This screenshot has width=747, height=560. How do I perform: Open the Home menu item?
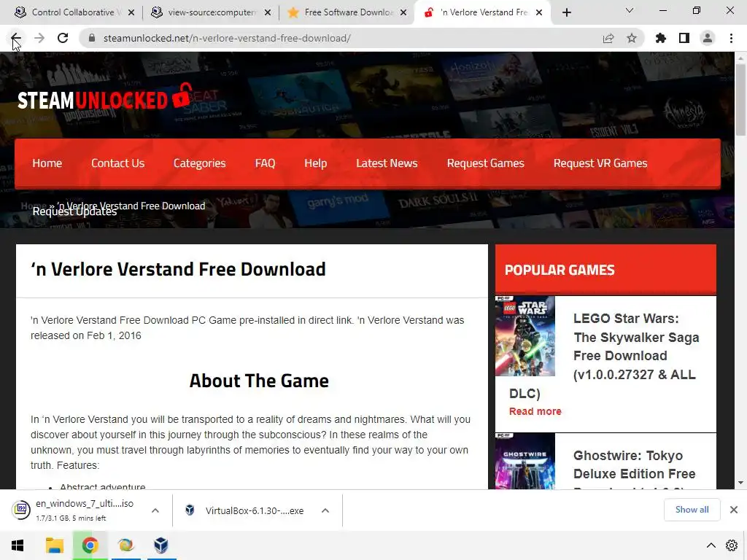[47, 163]
